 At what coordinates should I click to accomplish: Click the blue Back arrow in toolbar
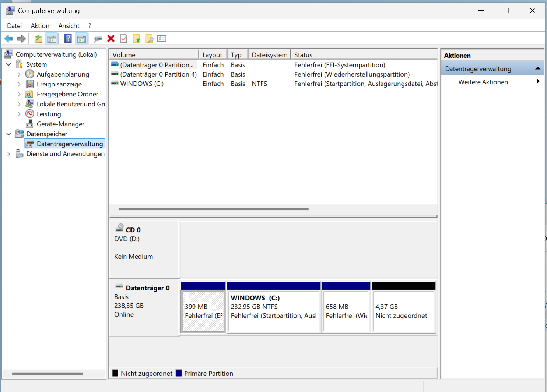coord(9,39)
